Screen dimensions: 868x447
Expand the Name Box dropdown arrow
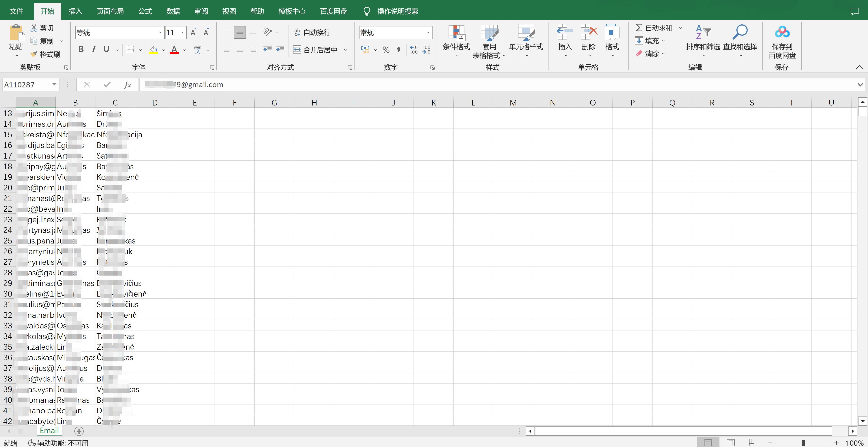click(54, 84)
